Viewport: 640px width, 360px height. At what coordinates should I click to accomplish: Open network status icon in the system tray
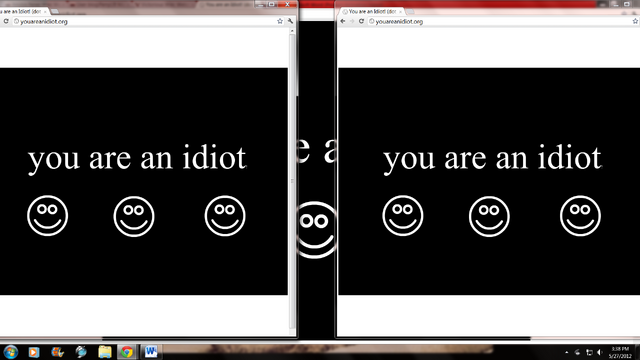589,352
